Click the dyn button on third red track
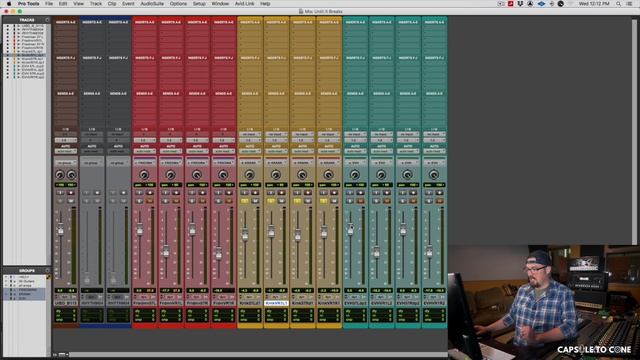640x360 pixels. click(196, 297)
